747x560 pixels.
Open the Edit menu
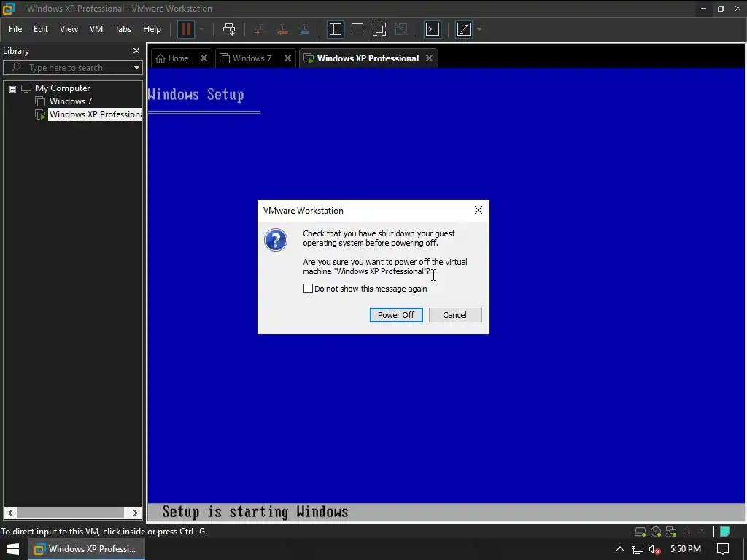(41, 29)
